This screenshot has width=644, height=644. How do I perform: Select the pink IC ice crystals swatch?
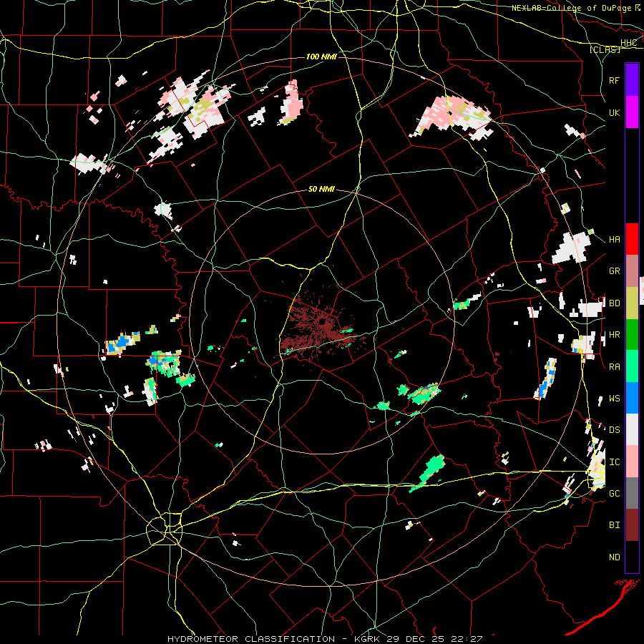pyautogui.click(x=632, y=462)
